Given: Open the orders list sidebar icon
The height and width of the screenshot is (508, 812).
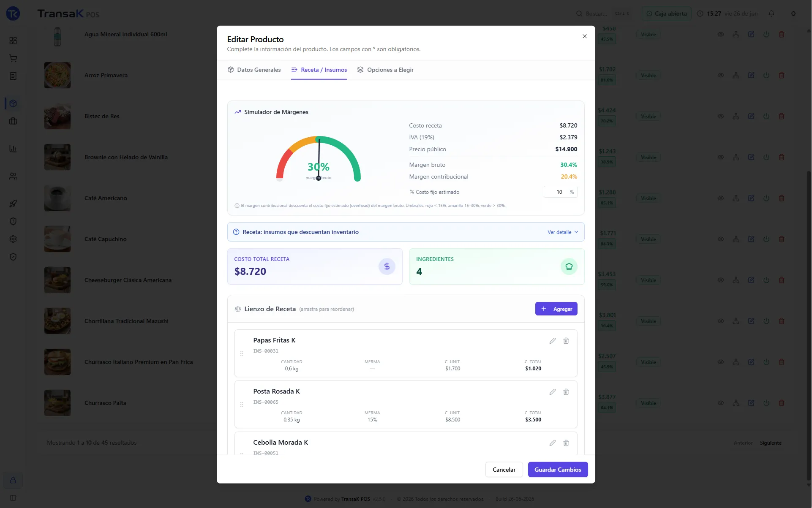Looking at the screenshot, I should (13, 76).
